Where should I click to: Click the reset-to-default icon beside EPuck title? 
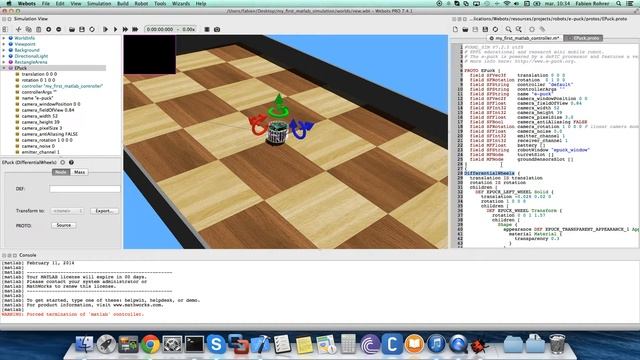[62, 162]
